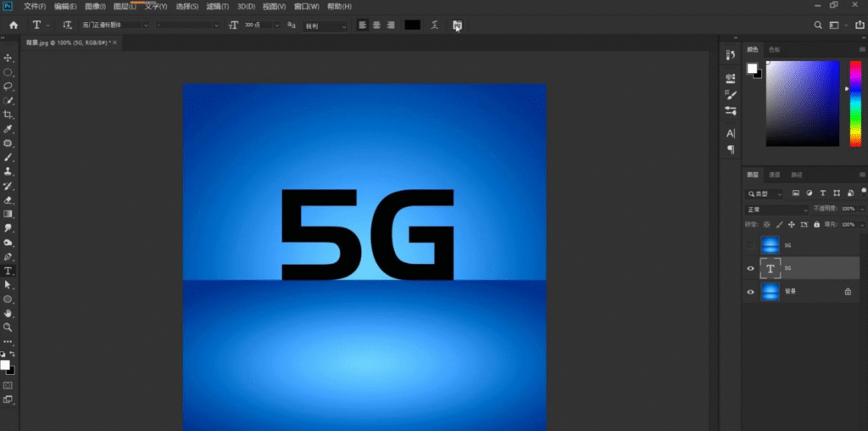Viewport: 868px width, 431px height.
Task: Open the Paragraph panel icon
Action: pos(731,149)
